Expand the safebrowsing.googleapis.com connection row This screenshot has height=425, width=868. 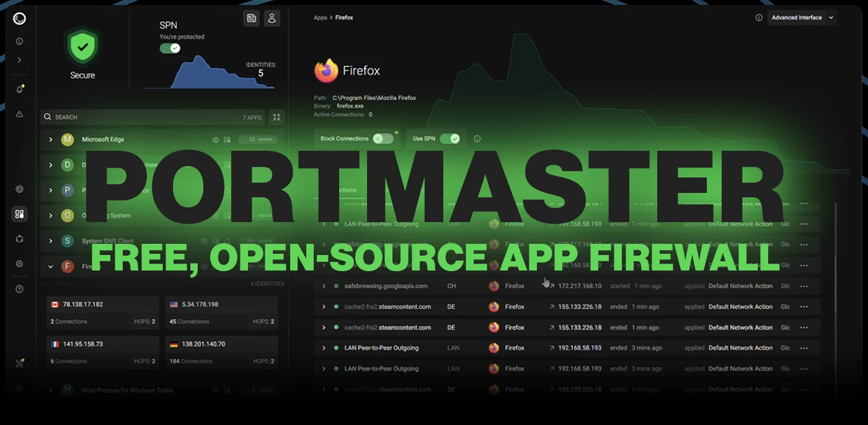click(324, 286)
